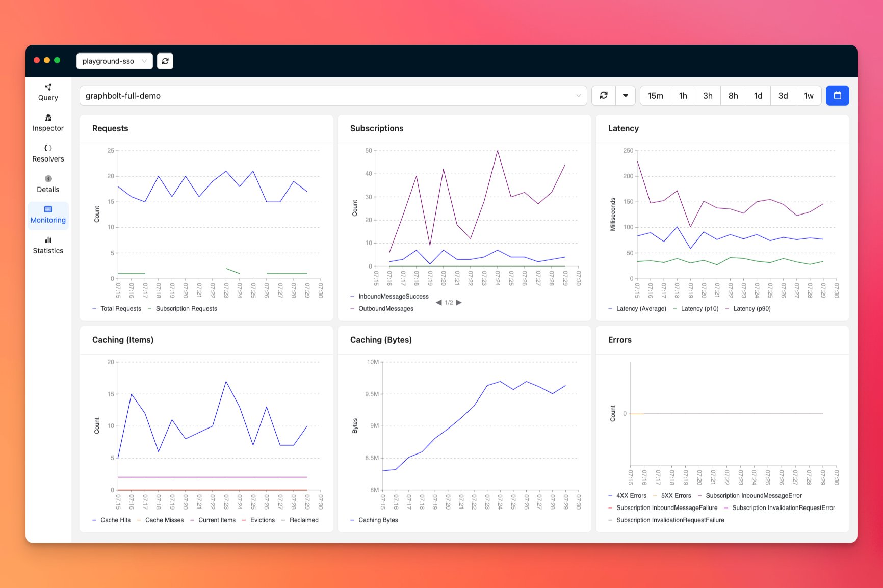
Task: Toggle Latency (p10) series
Action: click(x=696, y=309)
